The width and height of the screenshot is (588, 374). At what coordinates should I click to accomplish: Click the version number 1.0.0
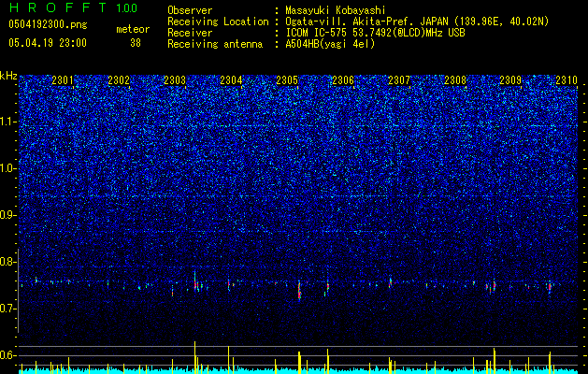pos(127,8)
